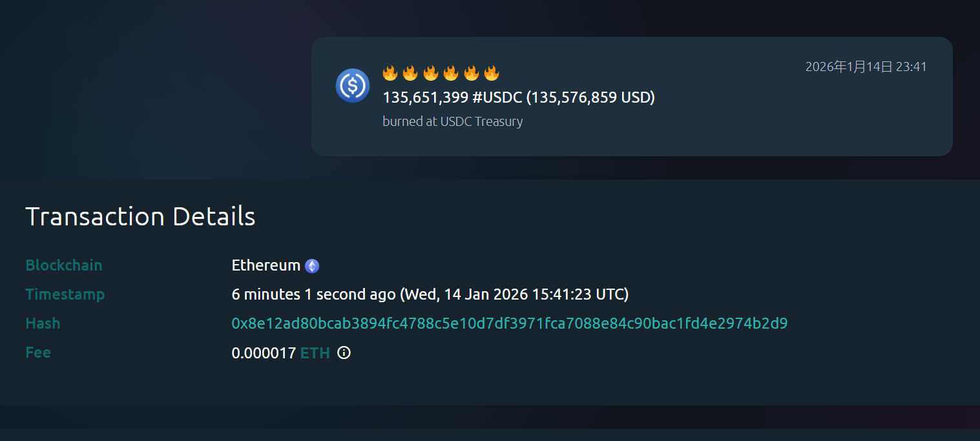Click the first fire emoji
This screenshot has width=980, height=441.
coord(390,73)
